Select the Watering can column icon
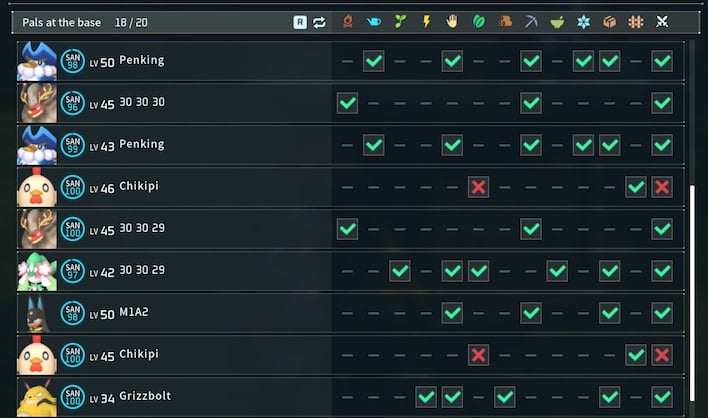The height and width of the screenshot is (418, 708). click(374, 21)
